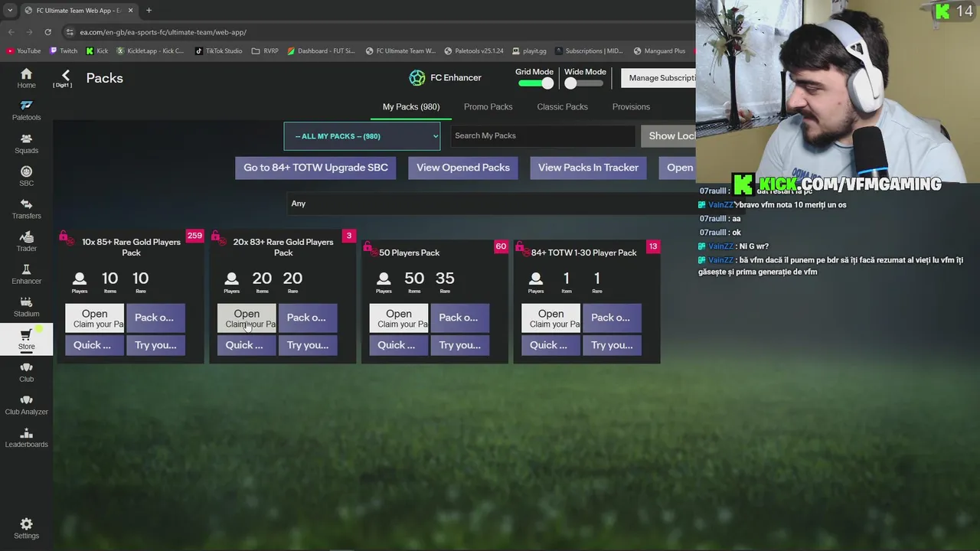Select the FC Ultimate Team Web App tab

click(x=78, y=11)
